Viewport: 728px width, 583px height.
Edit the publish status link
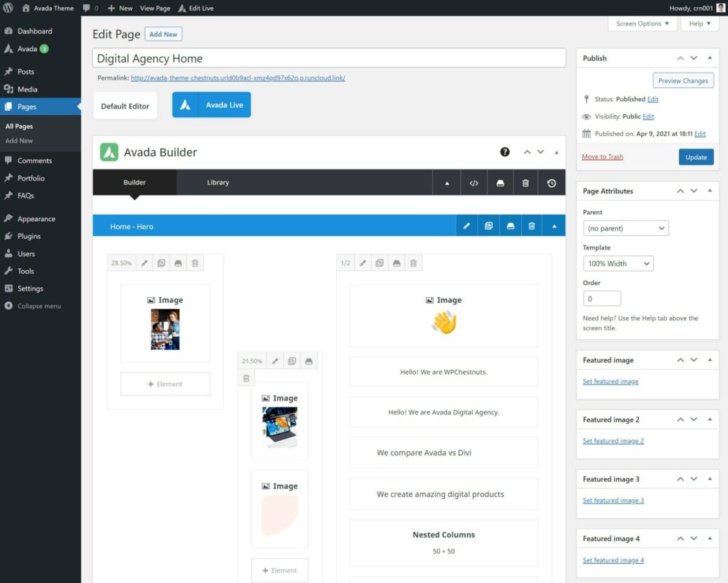(x=653, y=100)
